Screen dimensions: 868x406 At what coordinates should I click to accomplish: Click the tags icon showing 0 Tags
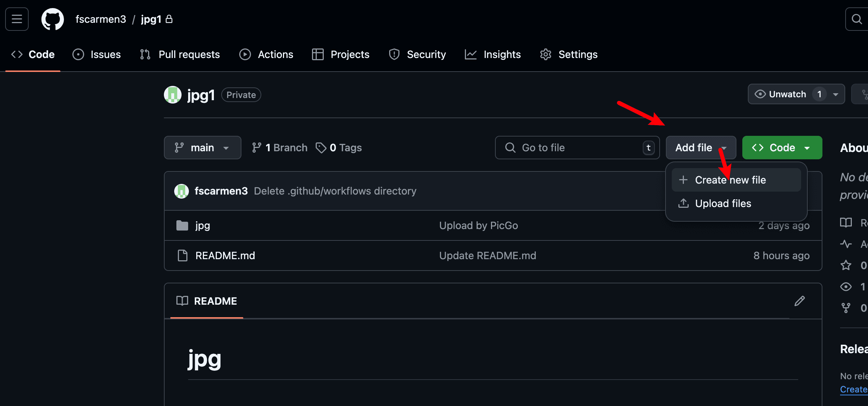point(321,148)
